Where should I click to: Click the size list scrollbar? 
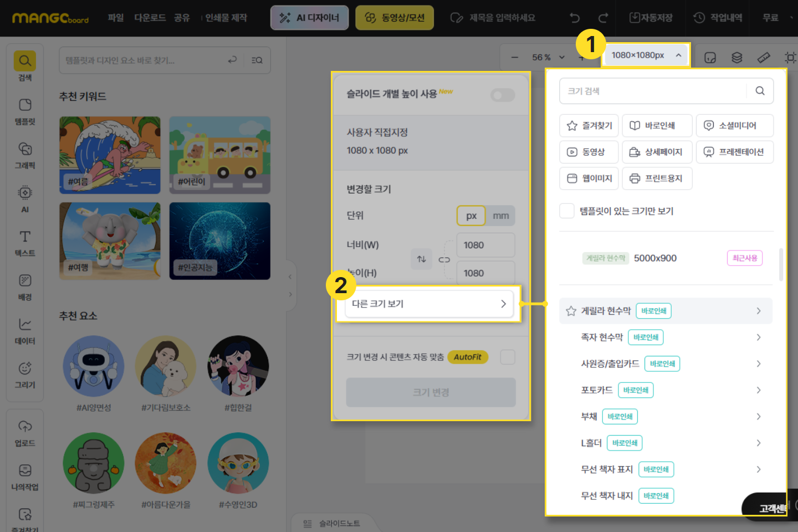pos(781,265)
